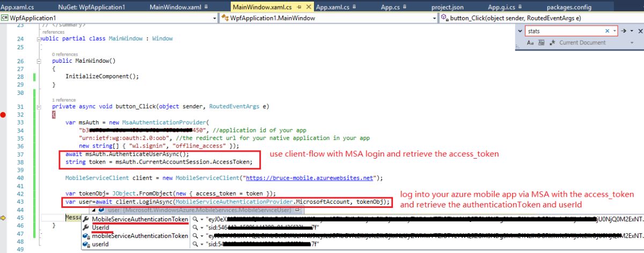The width and height of the screenshot is (644, 253).
Task: Open the find history dropdown
Action: coord(614,31)
